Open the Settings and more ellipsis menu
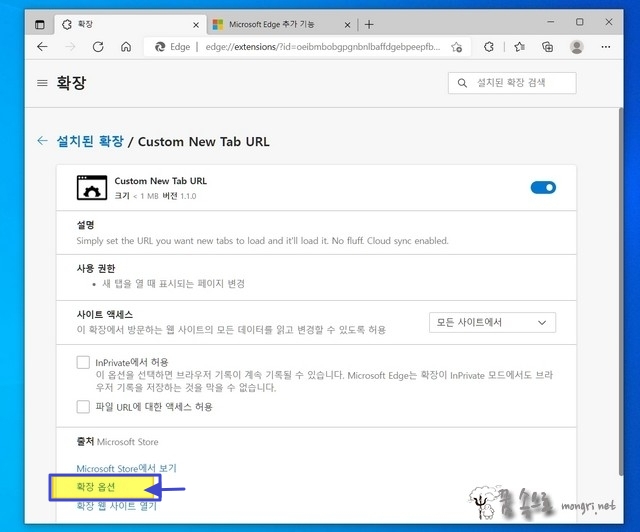640x532 pixels. 606,47
